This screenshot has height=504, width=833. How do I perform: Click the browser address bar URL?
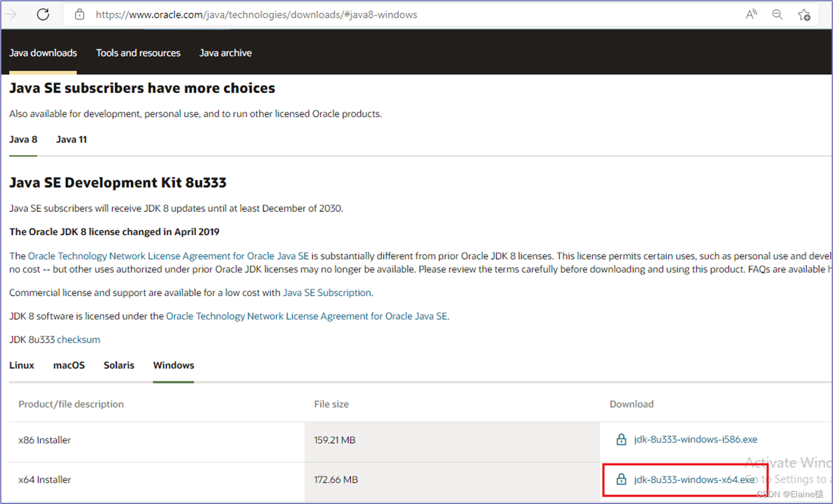coord(257,15)
